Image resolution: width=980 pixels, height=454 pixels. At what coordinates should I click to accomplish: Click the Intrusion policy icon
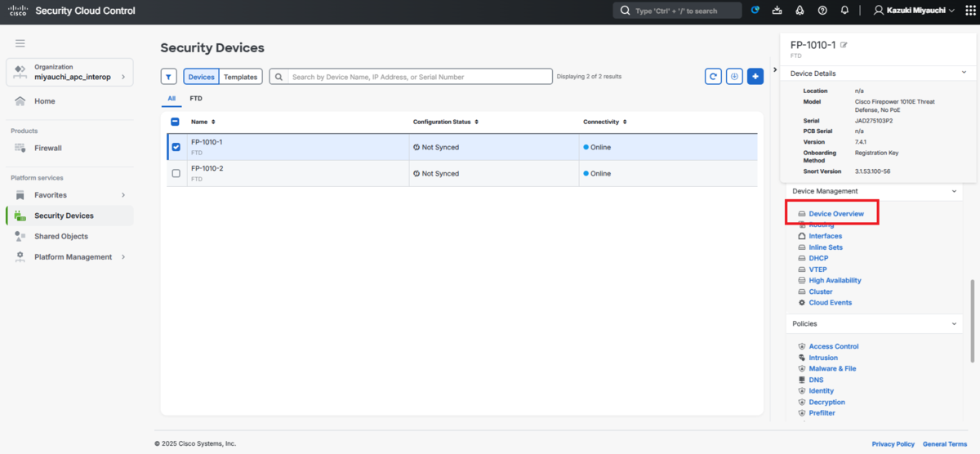coord(802,358)
